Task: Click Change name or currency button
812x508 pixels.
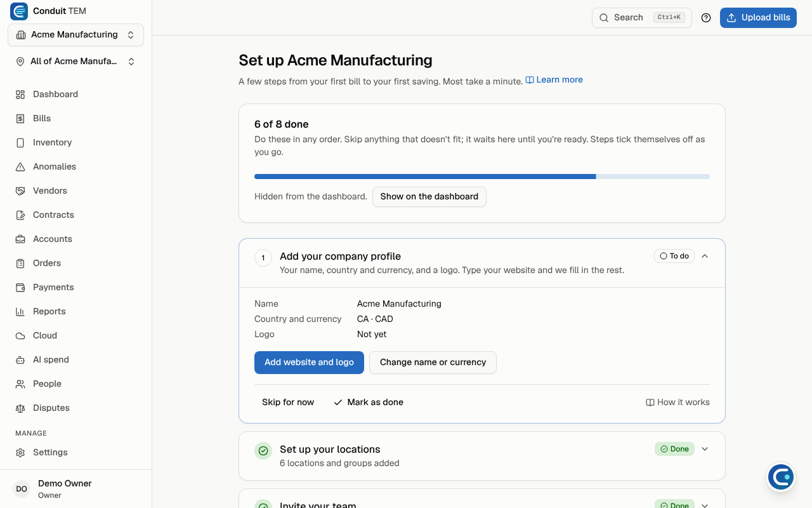Action: (433, 363)
